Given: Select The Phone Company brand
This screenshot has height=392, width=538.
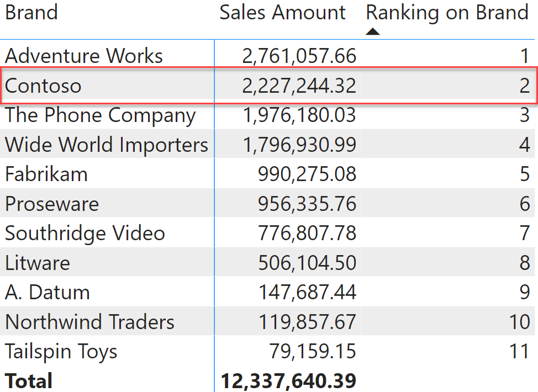Looking at the screenshot, I should pyautogui.click(x=100, y=115).
